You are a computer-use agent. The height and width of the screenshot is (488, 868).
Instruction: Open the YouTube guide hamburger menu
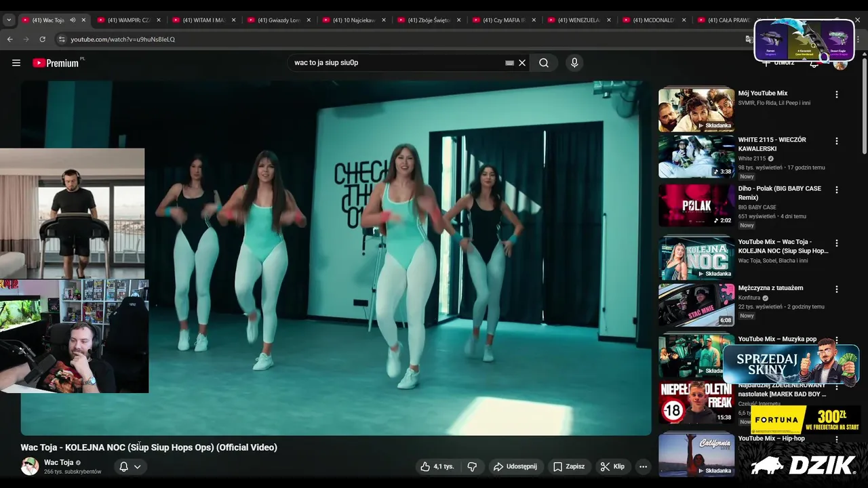click(16, 63)
